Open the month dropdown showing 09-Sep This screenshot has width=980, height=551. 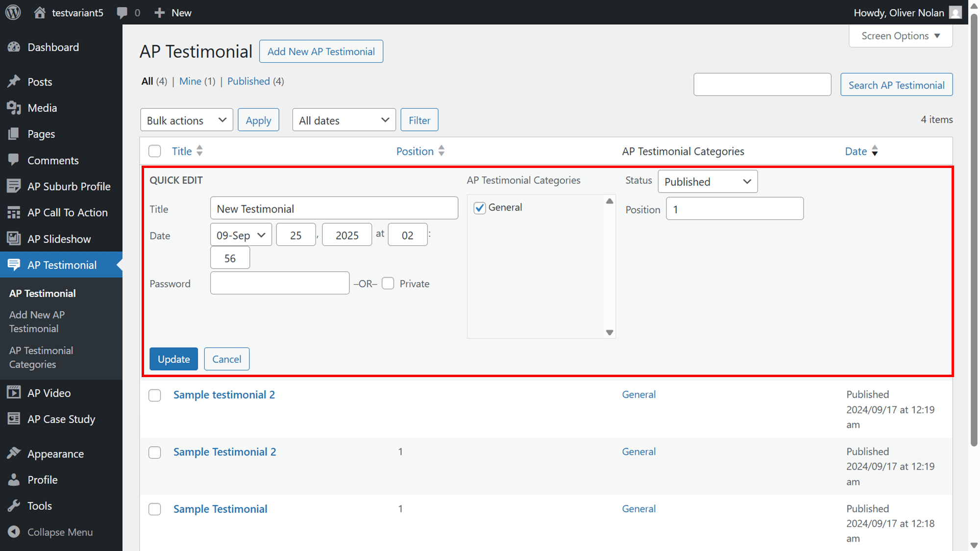click(x=241, y=235)
